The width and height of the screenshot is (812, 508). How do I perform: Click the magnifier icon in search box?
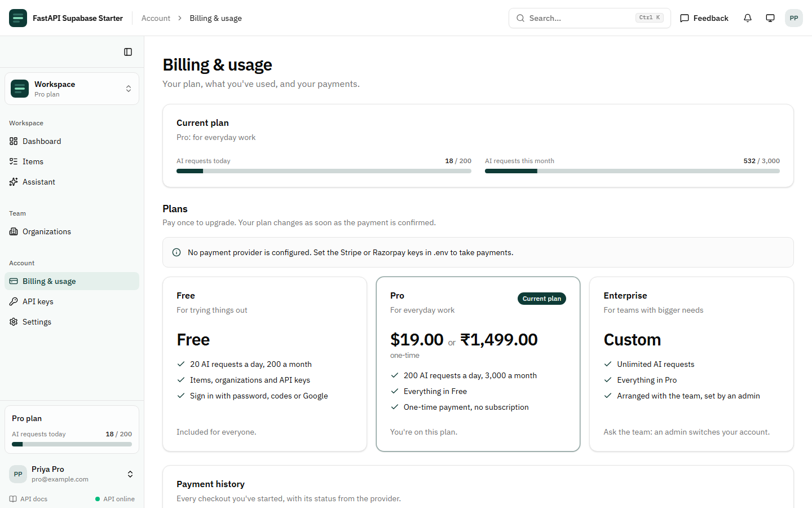(520, 18)
